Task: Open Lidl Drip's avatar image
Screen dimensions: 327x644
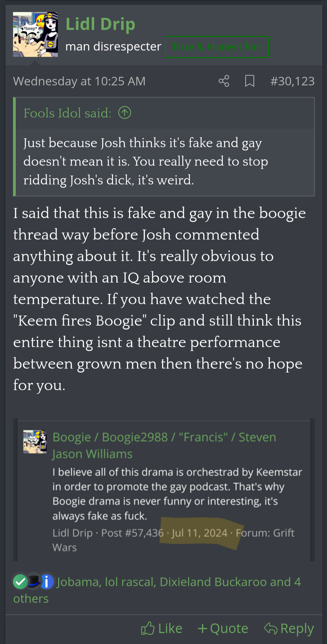Action: [35, 35]
